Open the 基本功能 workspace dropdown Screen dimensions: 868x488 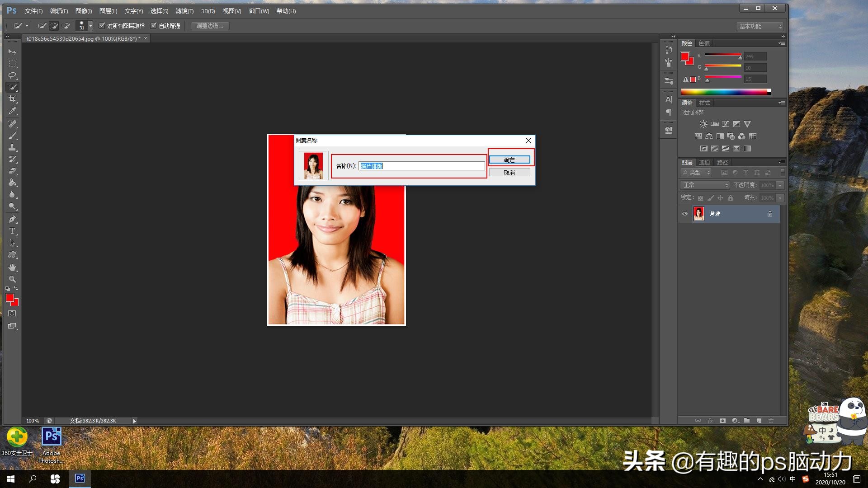[760, 26]
